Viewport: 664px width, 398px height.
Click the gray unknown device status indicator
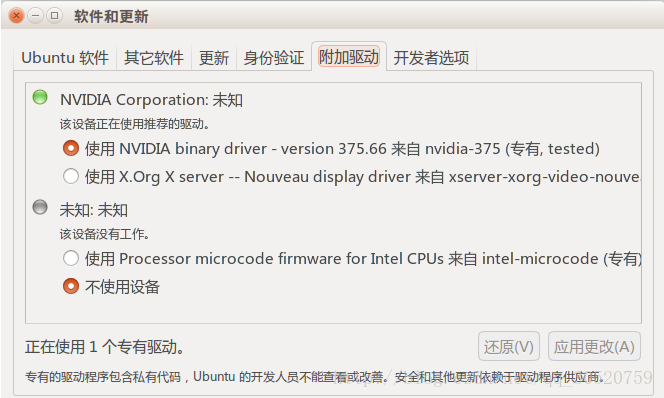(40, 207)
